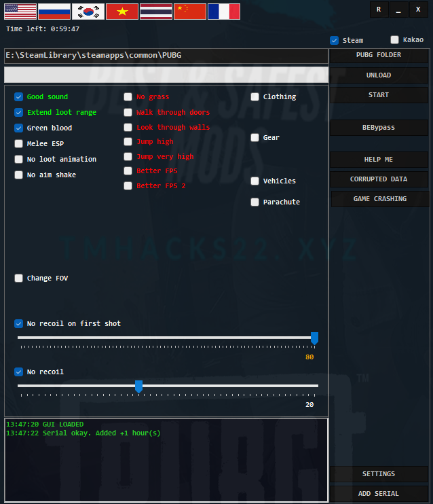Select the Chinese flag language
The height and width of the screenshot is (504, 433).
(x=190, y=12)
